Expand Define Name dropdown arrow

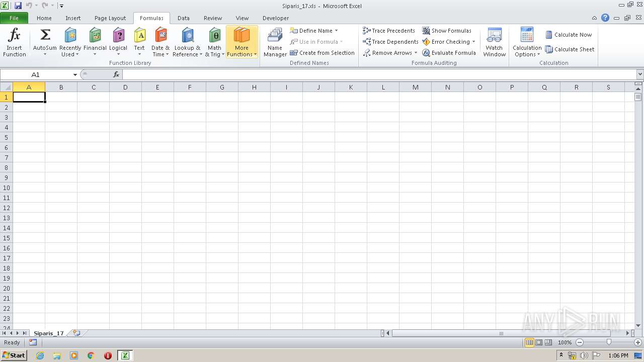tap(336, 31)
